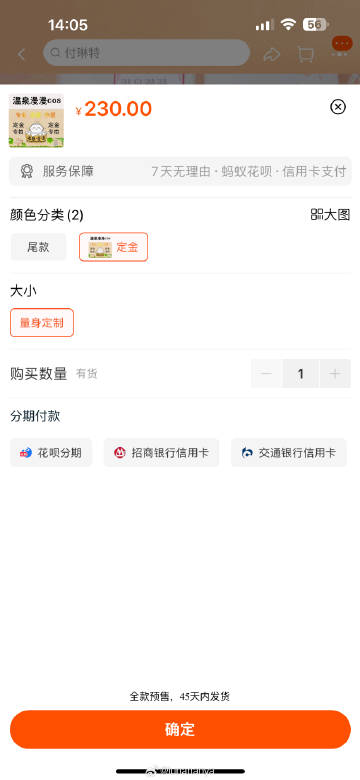Confirm with the 确定 button
Viewport: 360px width, 780px height.
point(180,729)
